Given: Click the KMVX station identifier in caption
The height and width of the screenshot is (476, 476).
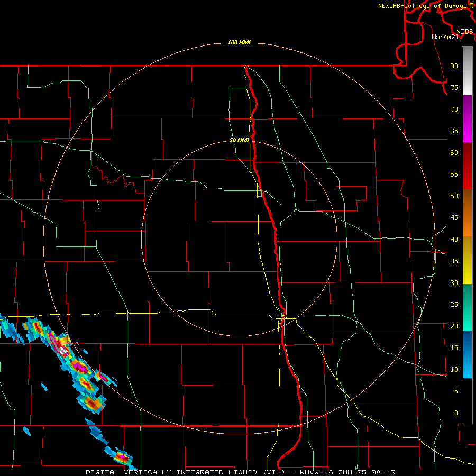Looking at the screenshot, I should [x=310, y=472].
